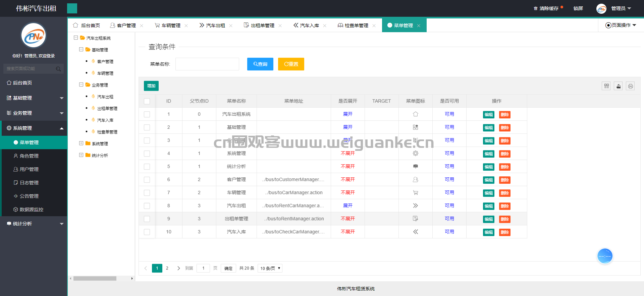This screenshot has width=644, height=296.
Task: Check the row with ID 1
Action: 147,114
